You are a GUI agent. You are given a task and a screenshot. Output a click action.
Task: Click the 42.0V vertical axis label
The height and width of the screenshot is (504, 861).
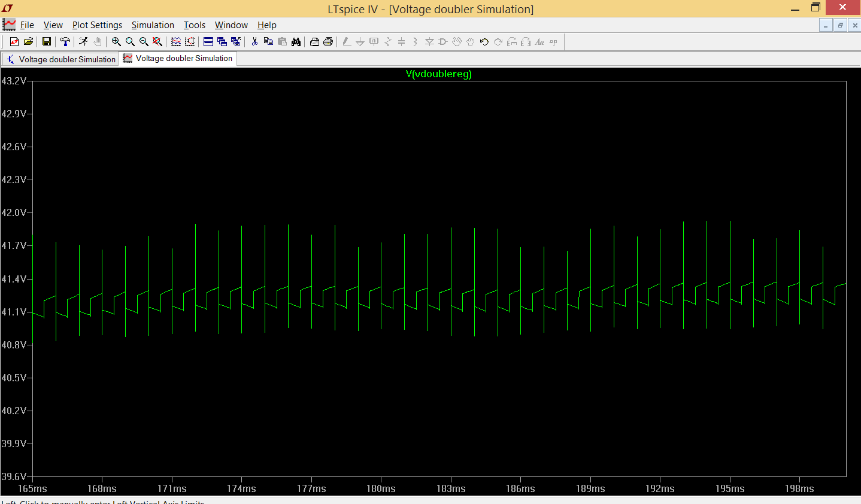click(14, 212)
